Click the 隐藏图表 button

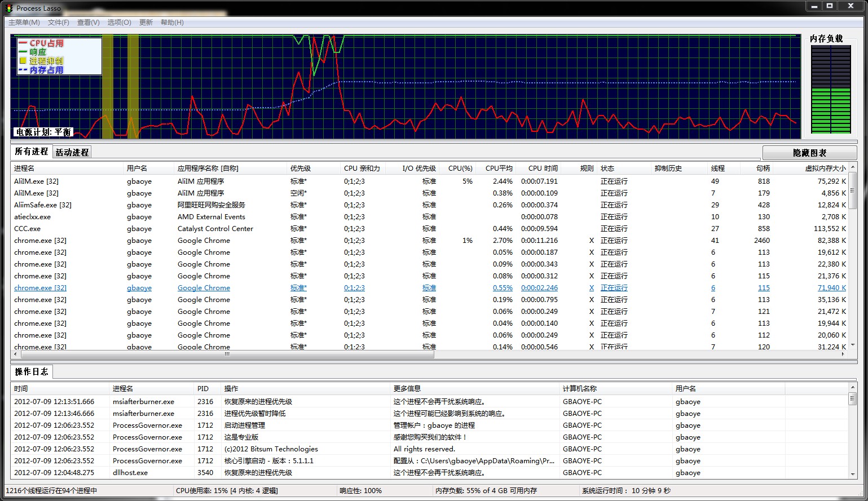[809, 153]
